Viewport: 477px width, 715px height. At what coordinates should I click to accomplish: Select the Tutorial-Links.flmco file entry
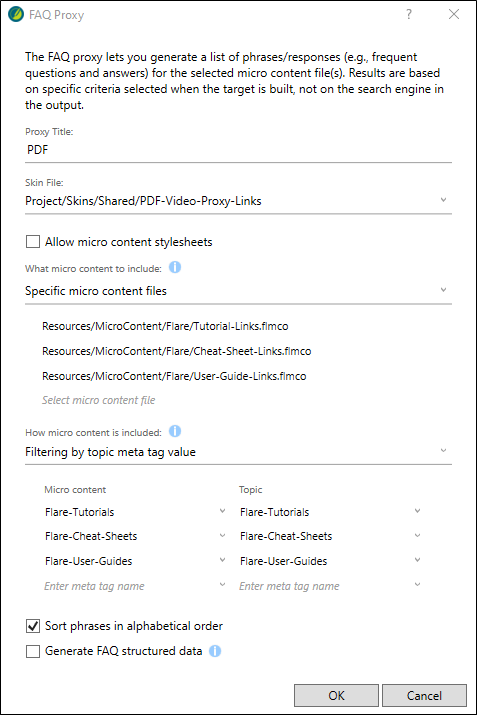tap(165, 326)
